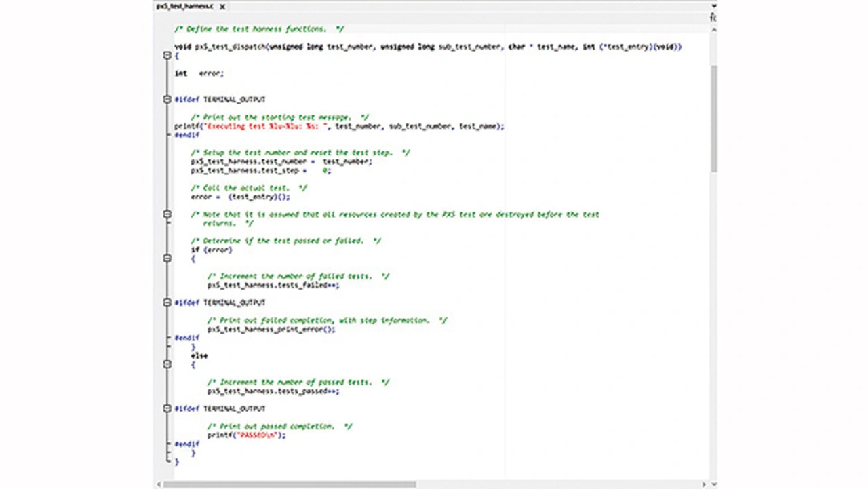Fold the second #ifdef TERMINAL_OUTPUT block
The height and width of the screenshot is (489, 868).
(x=167, y=302)
